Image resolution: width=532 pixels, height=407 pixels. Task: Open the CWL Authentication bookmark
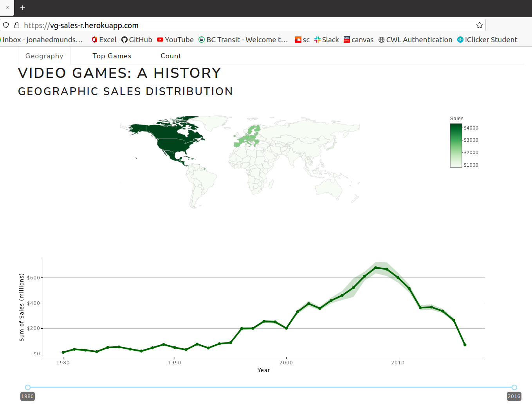click(x=415, y=40)
